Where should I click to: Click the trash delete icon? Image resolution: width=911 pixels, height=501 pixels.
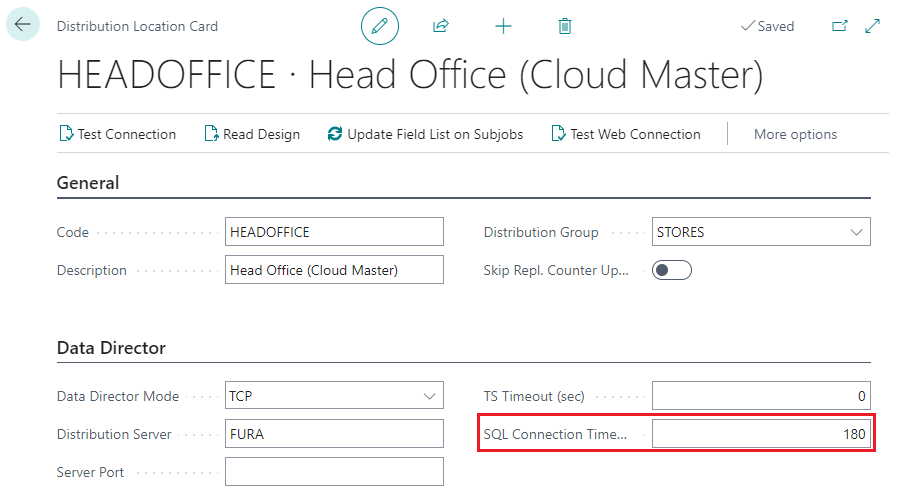(x=565, y=26)
